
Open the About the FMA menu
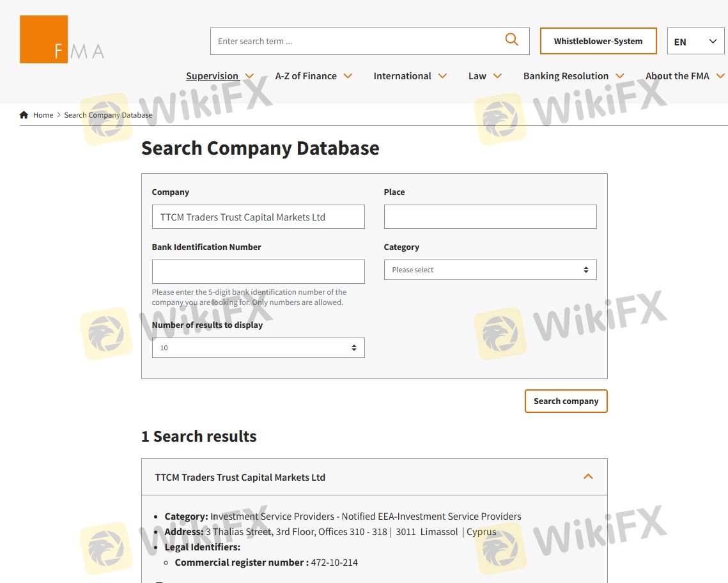677,75
